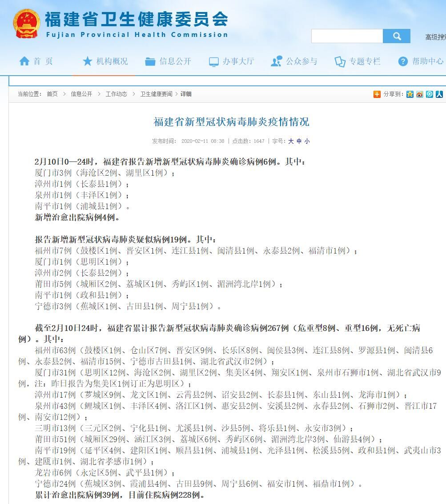This screenshot has width=446, height=504.
Task: Open the orange plus share menu icon
Action: pos(377,94)
